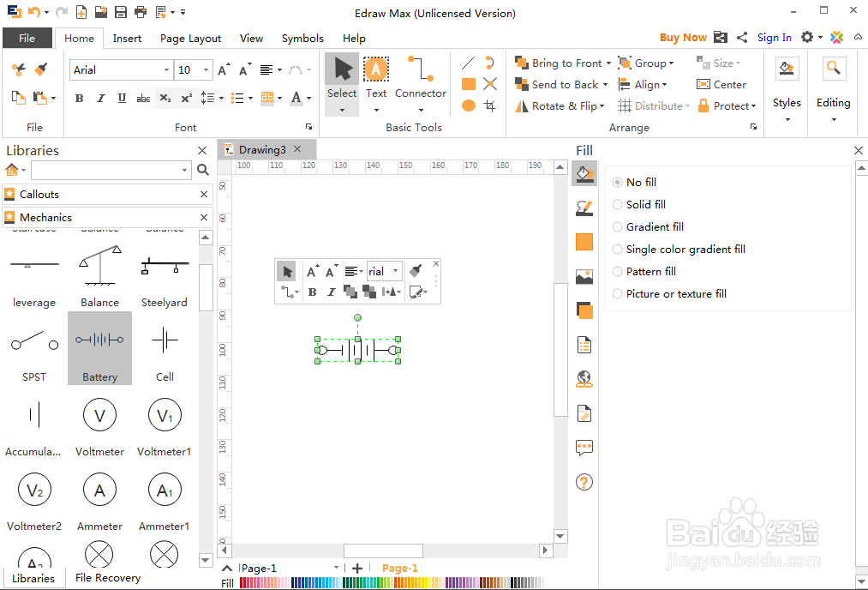Viewport: 868px width, 590px height.
Task: Select Single color gradient fill
Action: [x=679, y=250]
